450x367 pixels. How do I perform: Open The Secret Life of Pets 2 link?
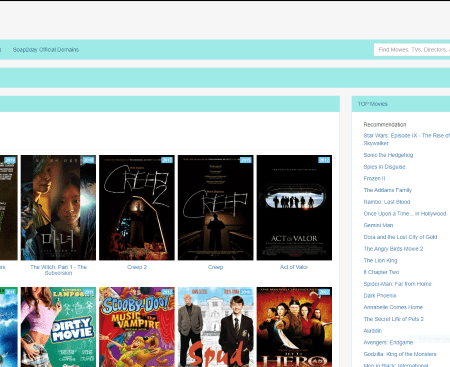(393, 319)
